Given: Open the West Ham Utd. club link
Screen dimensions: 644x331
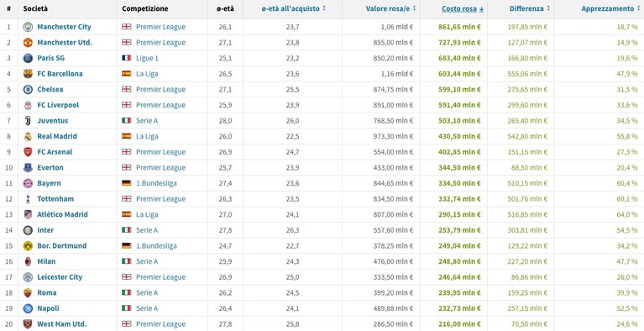Looking at the screenshot, I should point(61,323).
